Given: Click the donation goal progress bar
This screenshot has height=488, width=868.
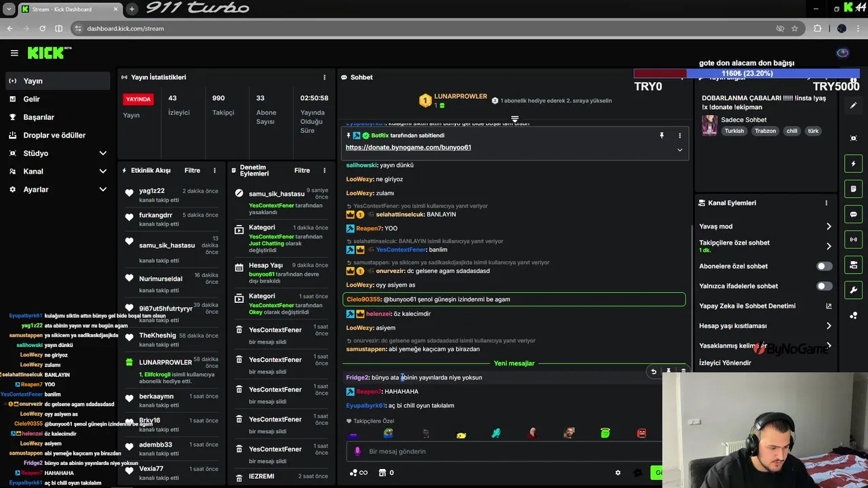Looking at the screenshot, I should [747, 73].
